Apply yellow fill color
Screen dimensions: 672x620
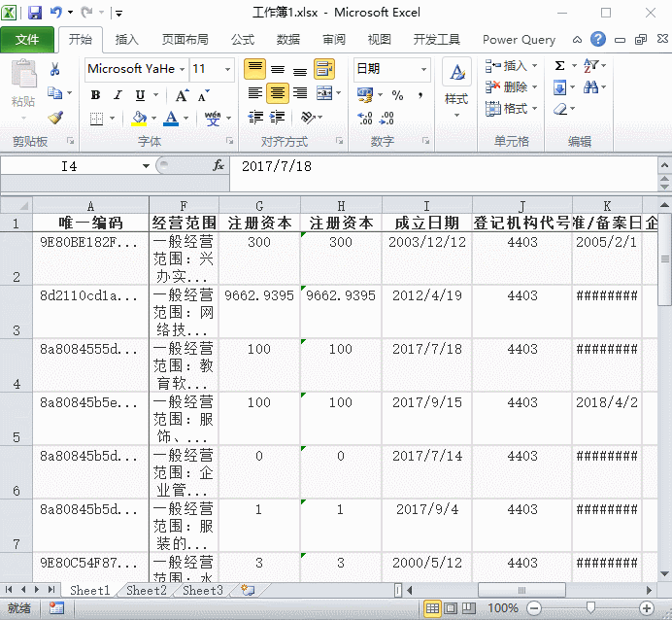(x=139, y=118)
